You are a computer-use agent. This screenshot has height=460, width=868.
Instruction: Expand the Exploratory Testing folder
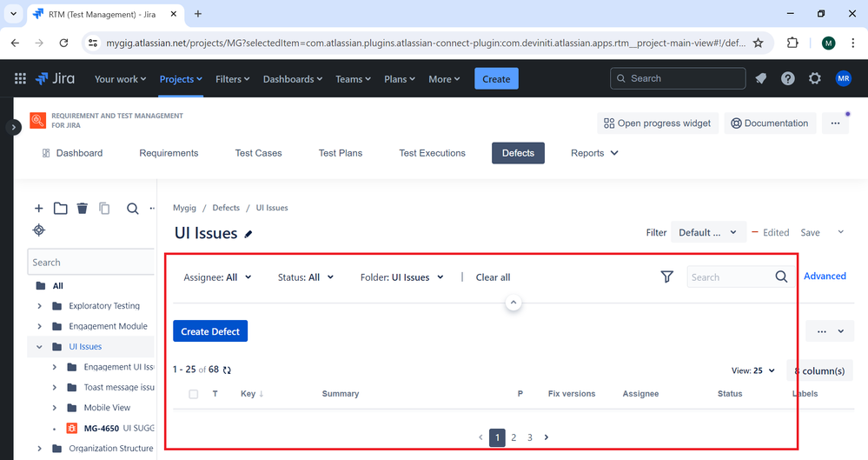39,306
